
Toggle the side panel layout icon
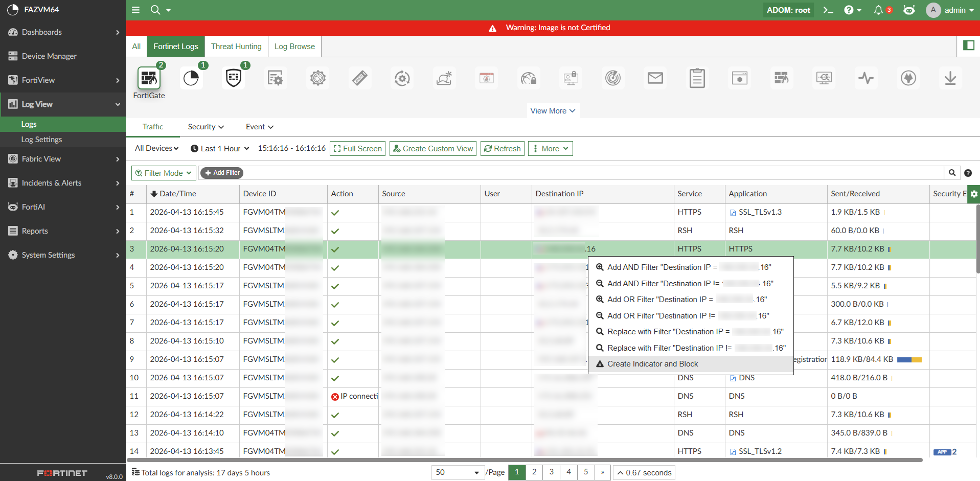968,45
